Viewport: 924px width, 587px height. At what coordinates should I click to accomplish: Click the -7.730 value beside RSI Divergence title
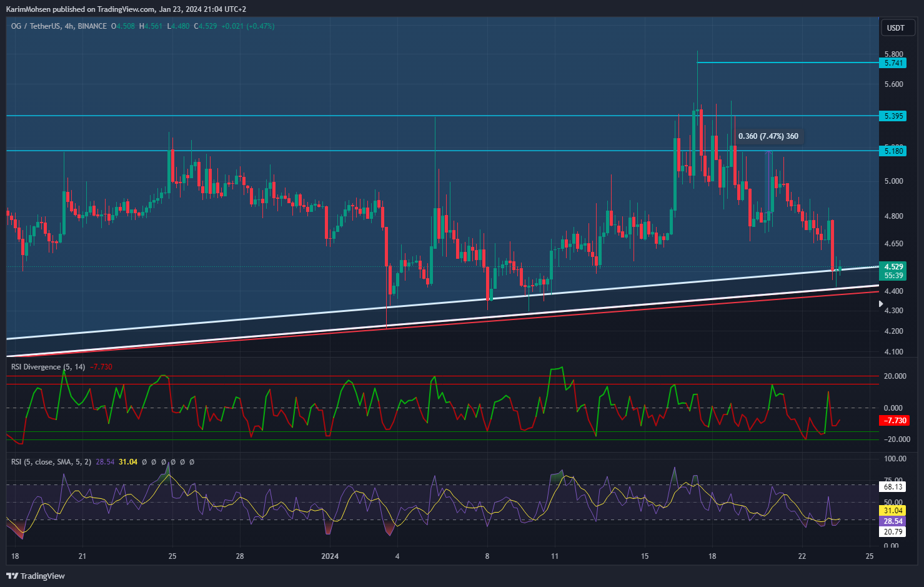tap(101, 367)
